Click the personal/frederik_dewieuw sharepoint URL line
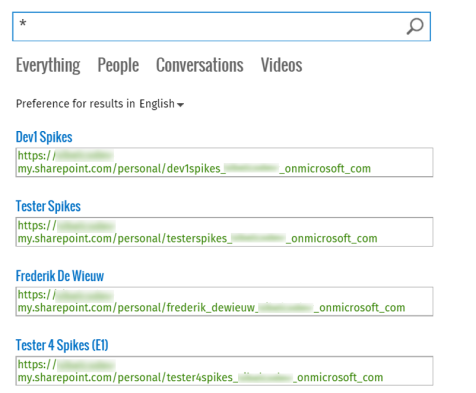 coord(211,307)
